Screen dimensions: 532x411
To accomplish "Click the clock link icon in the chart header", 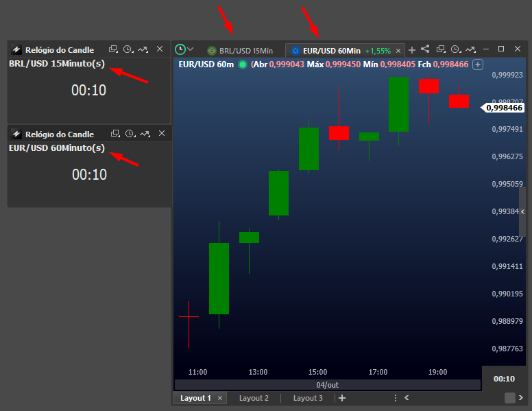I will 455,49.
